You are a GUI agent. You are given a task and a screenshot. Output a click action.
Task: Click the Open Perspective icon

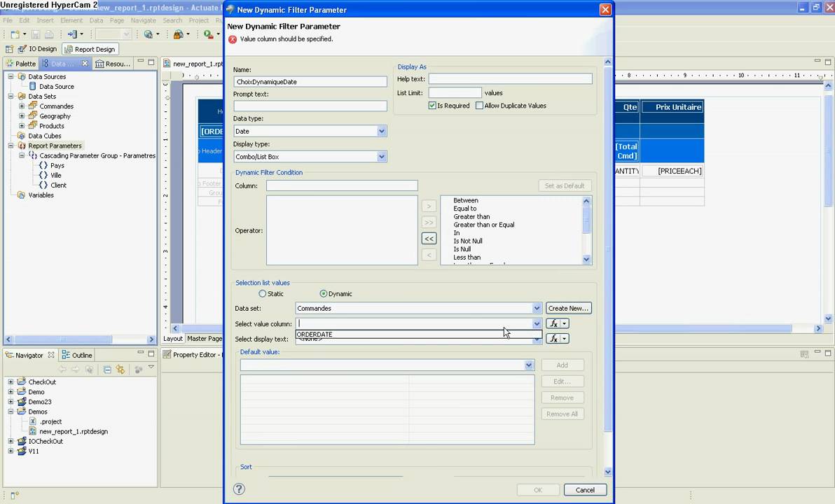pyautogui.click(x=9, y=49)
